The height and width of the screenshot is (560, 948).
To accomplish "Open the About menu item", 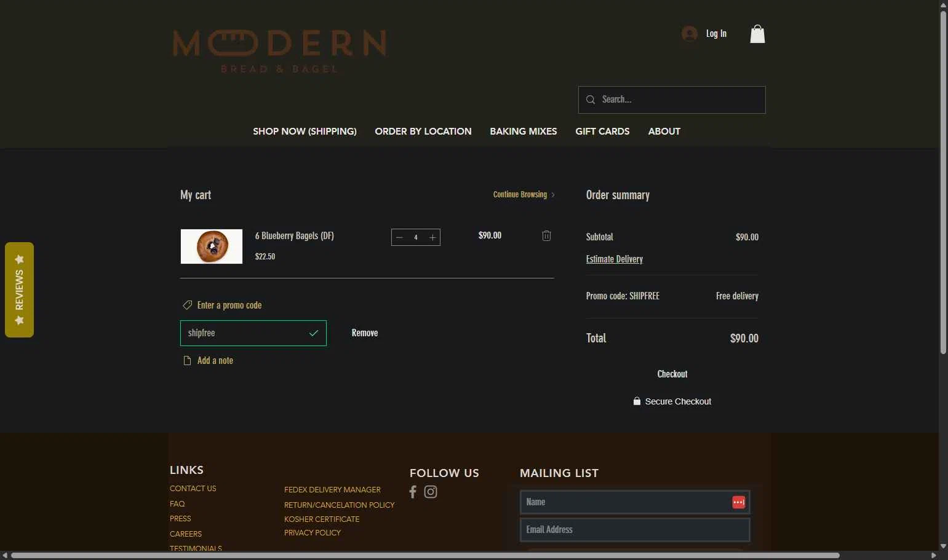I will (664, 132).
